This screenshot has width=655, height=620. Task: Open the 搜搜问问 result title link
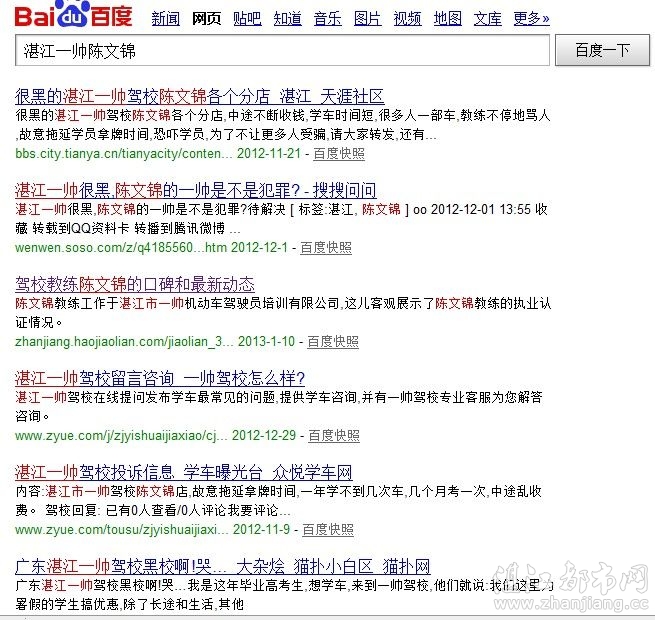pyautogui.click(x=196, y=190)
